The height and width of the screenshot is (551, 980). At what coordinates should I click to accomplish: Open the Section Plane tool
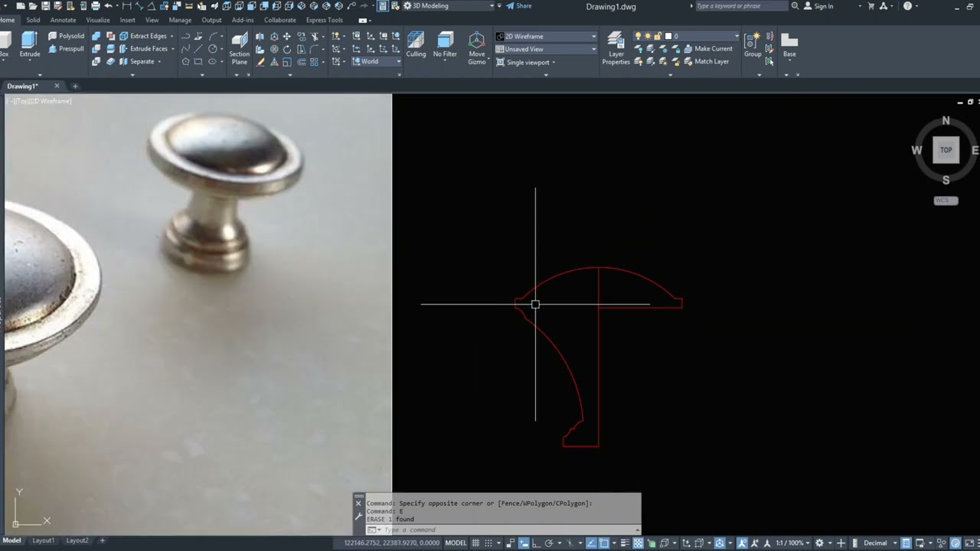point(240,48)
